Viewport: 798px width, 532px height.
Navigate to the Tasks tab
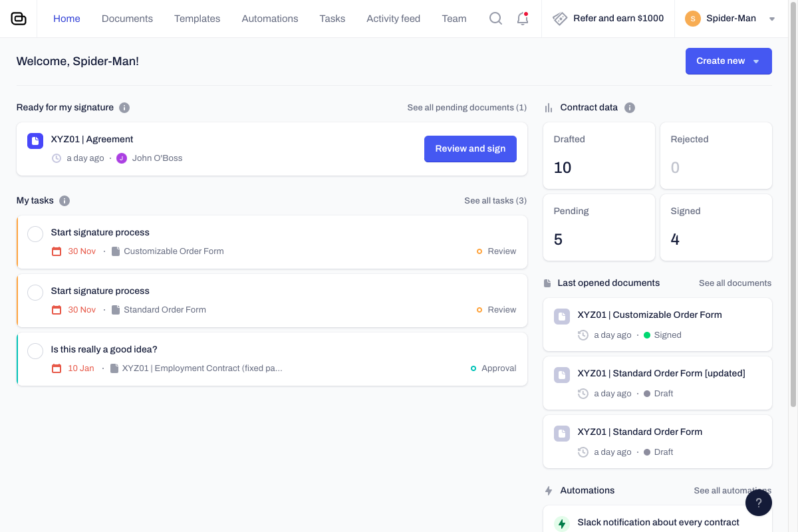(x=332, y=19)
